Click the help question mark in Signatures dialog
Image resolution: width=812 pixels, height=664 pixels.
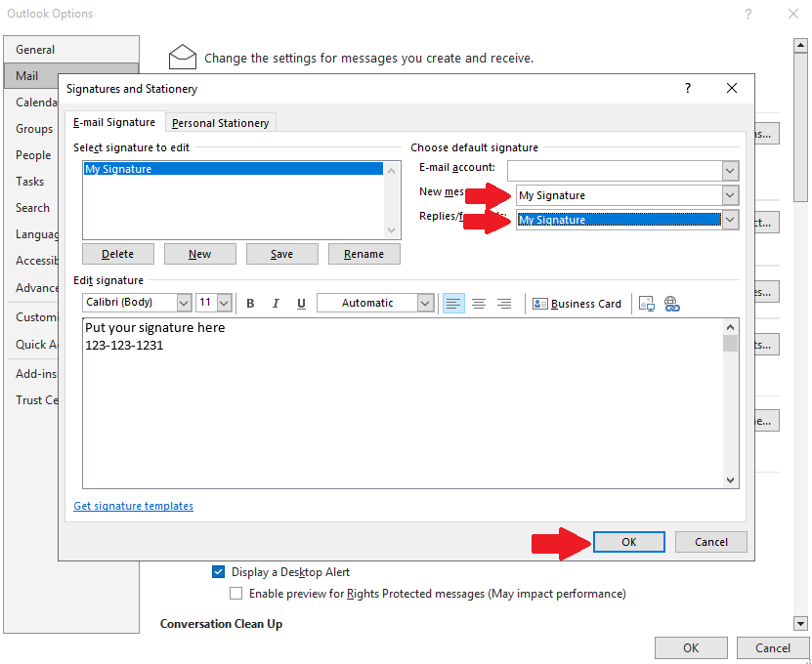coord(688,89)
